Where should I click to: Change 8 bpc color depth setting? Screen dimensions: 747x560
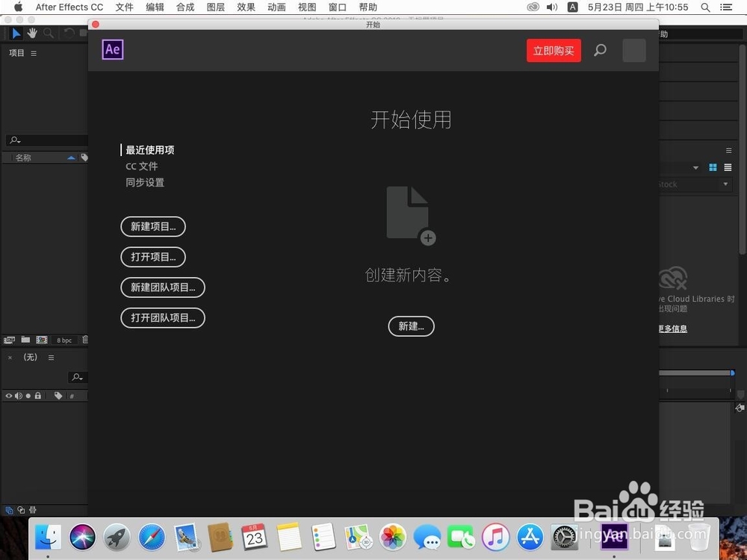pos(64,340)
